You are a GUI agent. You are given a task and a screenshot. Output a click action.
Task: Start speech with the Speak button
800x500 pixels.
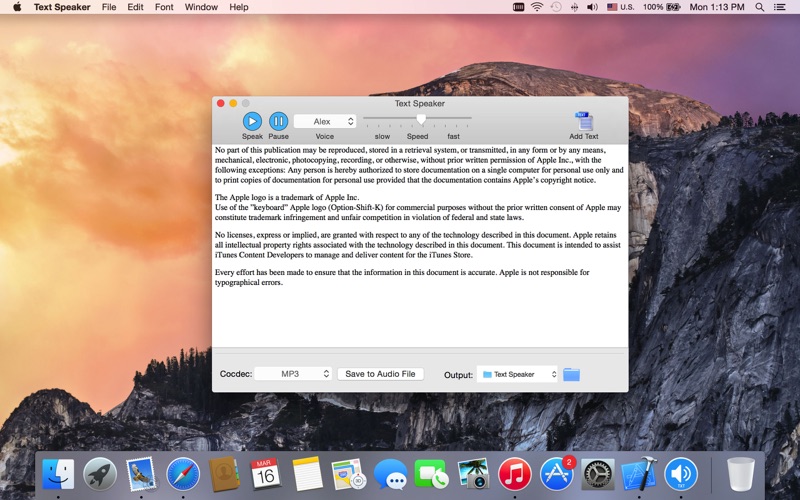click(252, 121)
